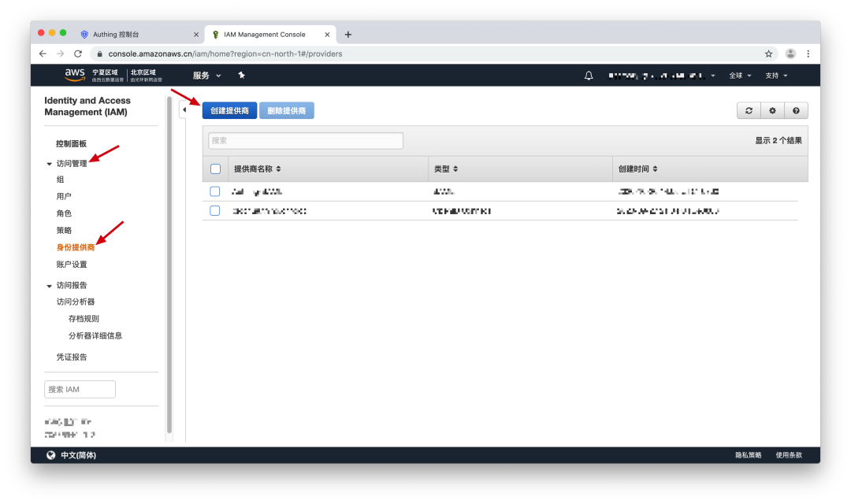851x504 pixels.
Task: Click the globe language icon
Action: pos(50,455)
